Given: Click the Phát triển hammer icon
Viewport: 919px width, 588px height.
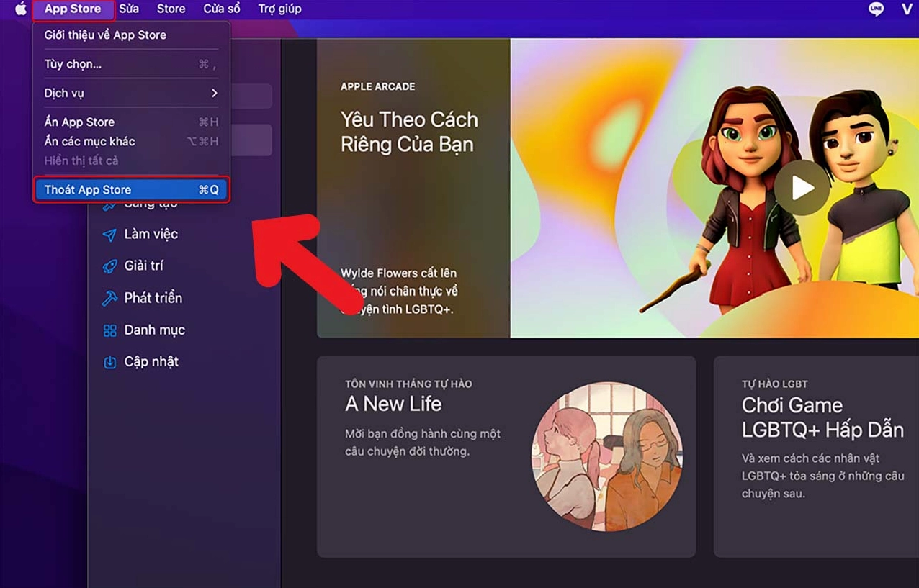Looking at the screenshot, I should pos(109,298).
